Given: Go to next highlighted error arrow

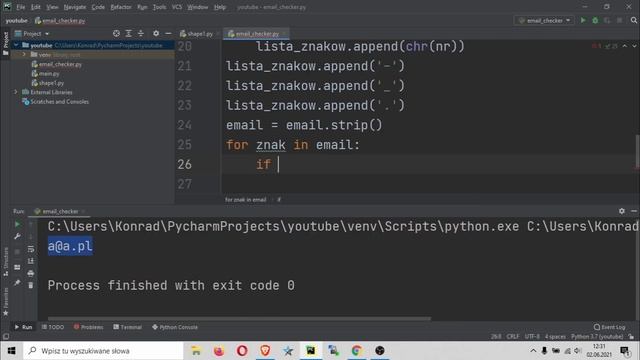Looking at the screenshot, I should [634, 46].
